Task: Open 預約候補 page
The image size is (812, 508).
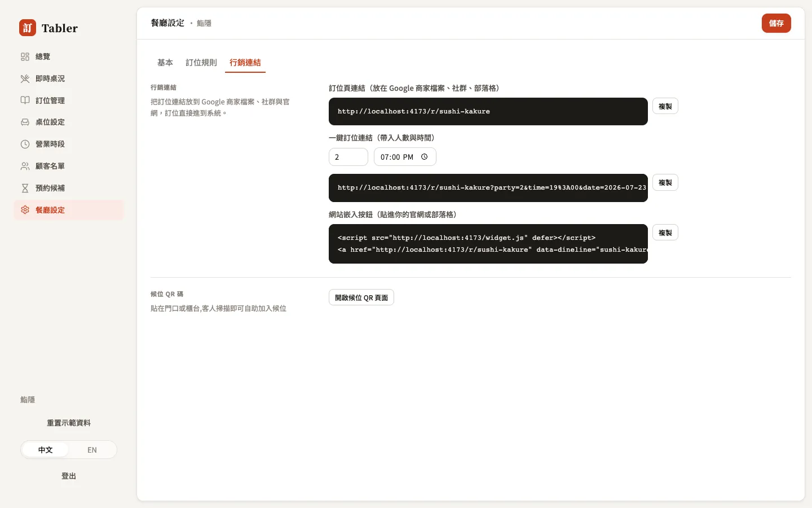Action: click(69, 188)
